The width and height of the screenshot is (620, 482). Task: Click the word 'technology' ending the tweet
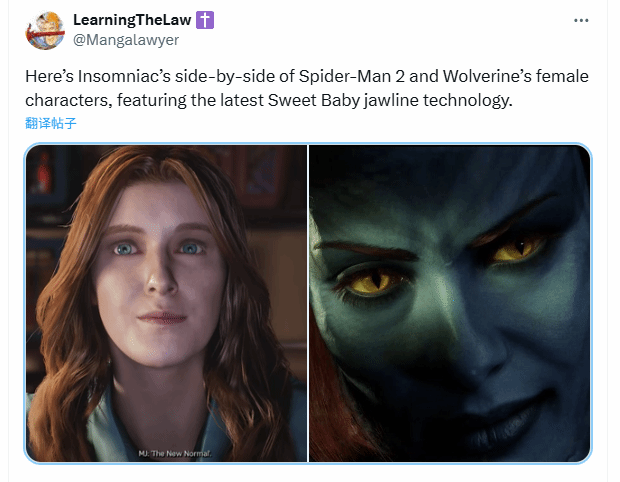click(x=467, y=100)
